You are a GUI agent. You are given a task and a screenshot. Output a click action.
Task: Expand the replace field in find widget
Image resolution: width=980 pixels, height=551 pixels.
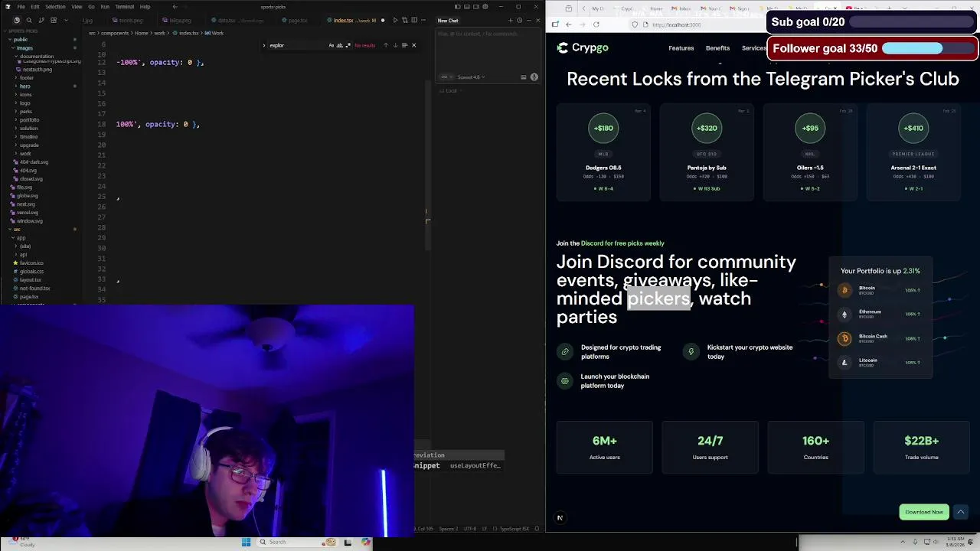[264, 45]
